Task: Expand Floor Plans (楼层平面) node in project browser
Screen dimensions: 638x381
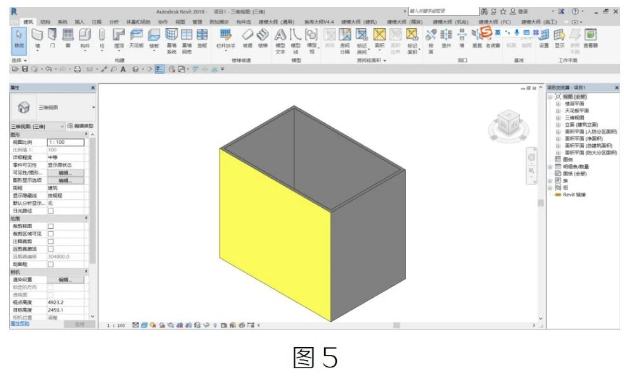Action: pos(558,104)
